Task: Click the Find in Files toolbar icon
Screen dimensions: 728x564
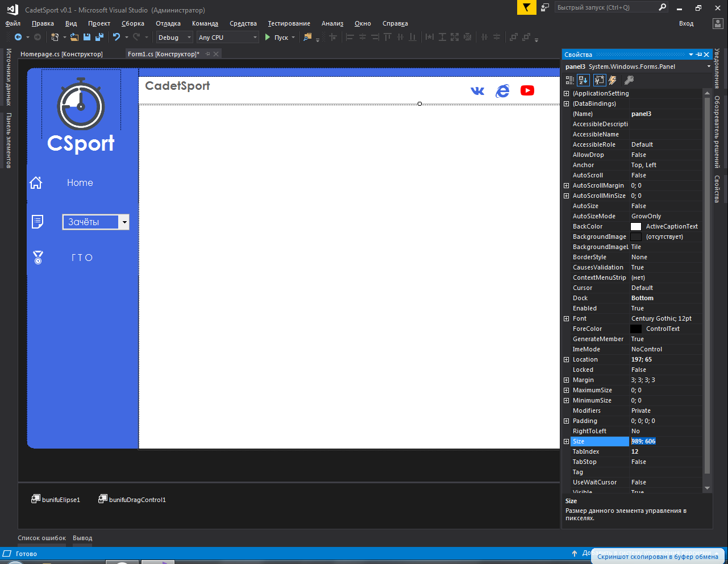Action: coord(307,37)
